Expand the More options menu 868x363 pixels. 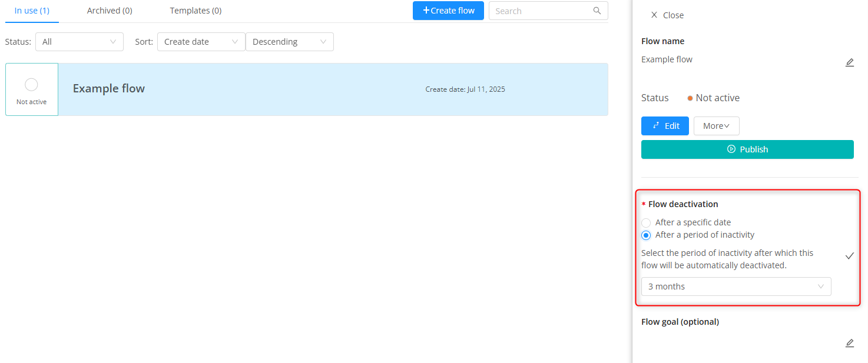(716, 126)
